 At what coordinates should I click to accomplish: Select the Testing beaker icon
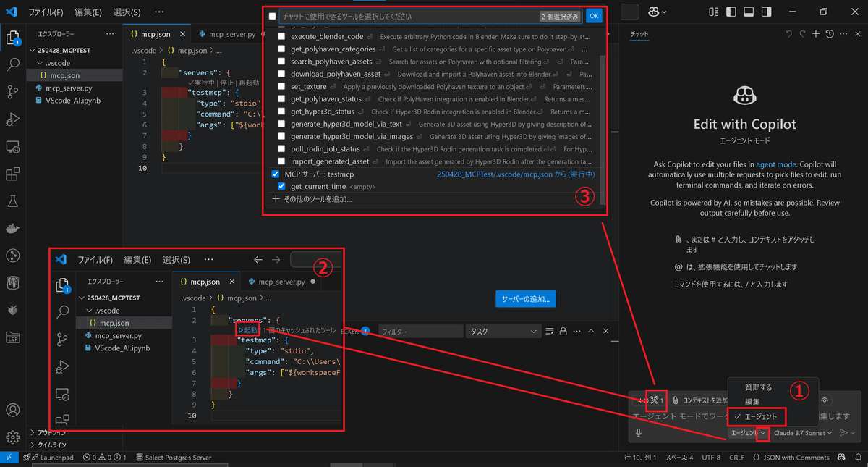point(13,200)
